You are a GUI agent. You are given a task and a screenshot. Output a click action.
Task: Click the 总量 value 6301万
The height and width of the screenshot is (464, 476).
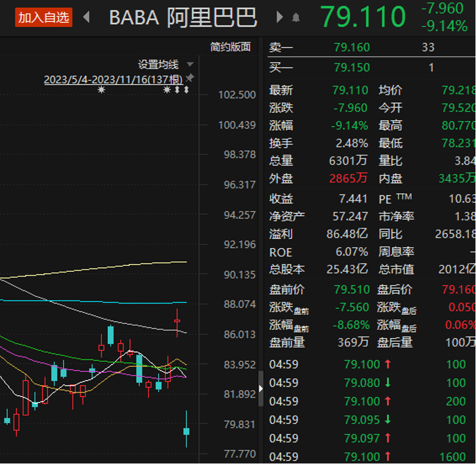click(348, 161)
